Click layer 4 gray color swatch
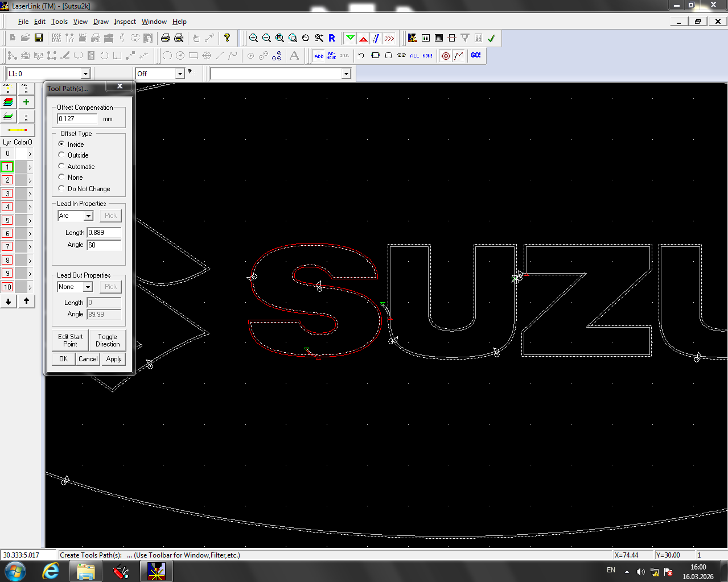The height and width of the screenshot is (582, 728). tap(20, 207)
